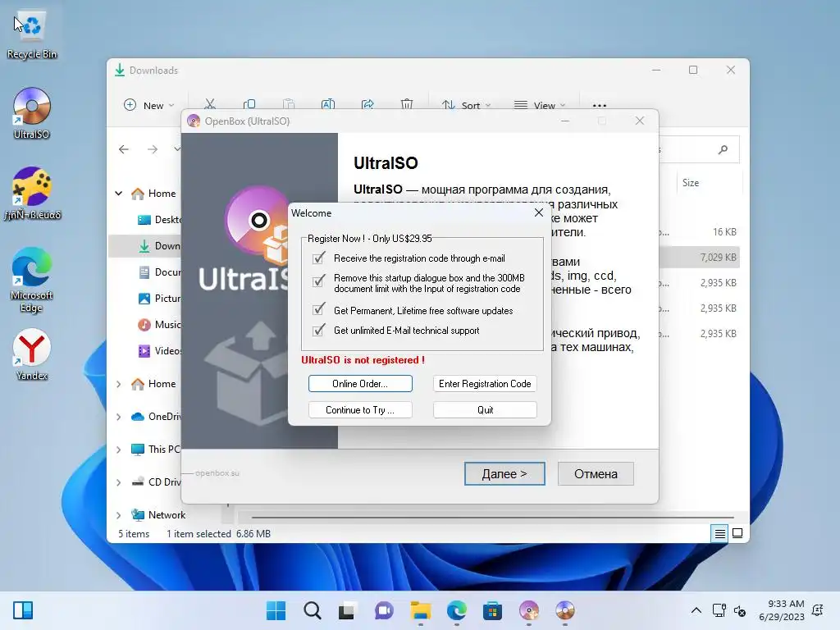Open the game controller desktop shortcut
The height and width of the screenshot is (630, 840).
coord(32,194)
